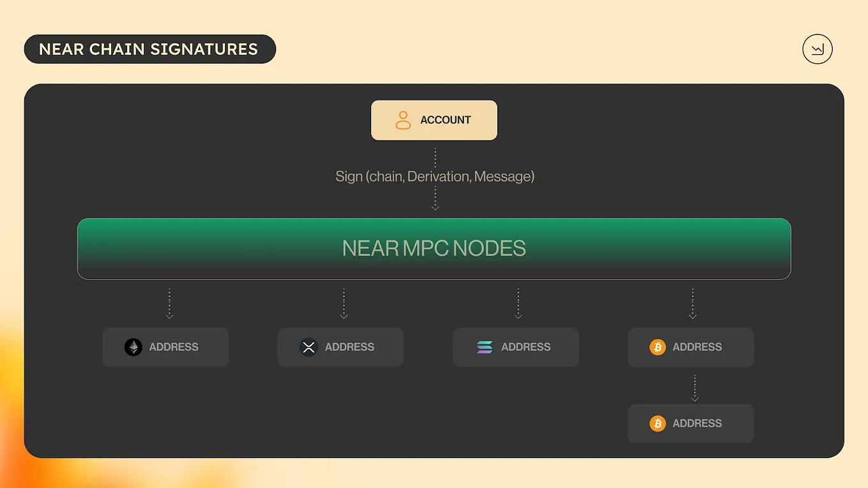Click the NEAR MPC NODES bar
This screenshot has width=868, height=488.
434,248
